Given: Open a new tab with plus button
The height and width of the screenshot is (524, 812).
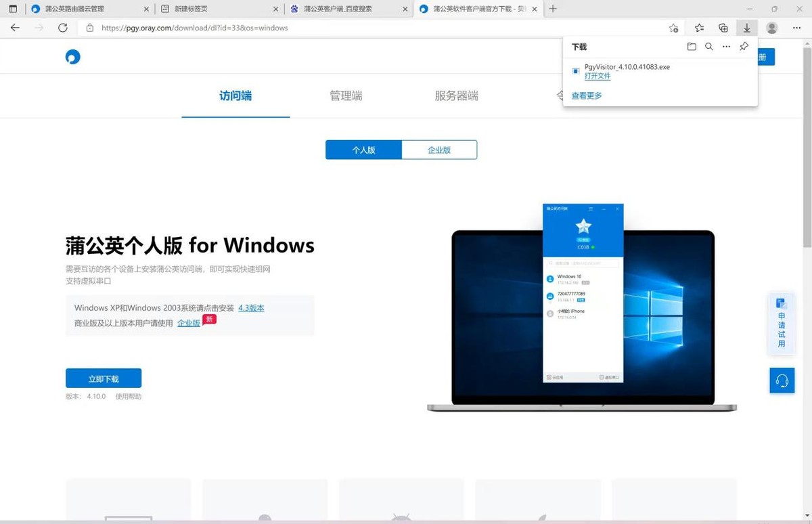Looking at the screenshot, I should click(553, 9).
